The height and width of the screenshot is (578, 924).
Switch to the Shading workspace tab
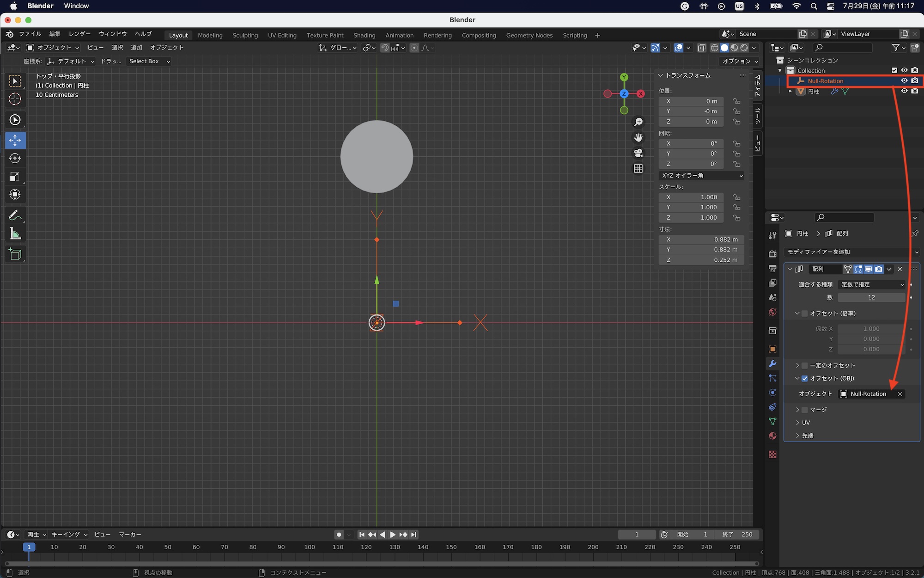pos(364,35)
